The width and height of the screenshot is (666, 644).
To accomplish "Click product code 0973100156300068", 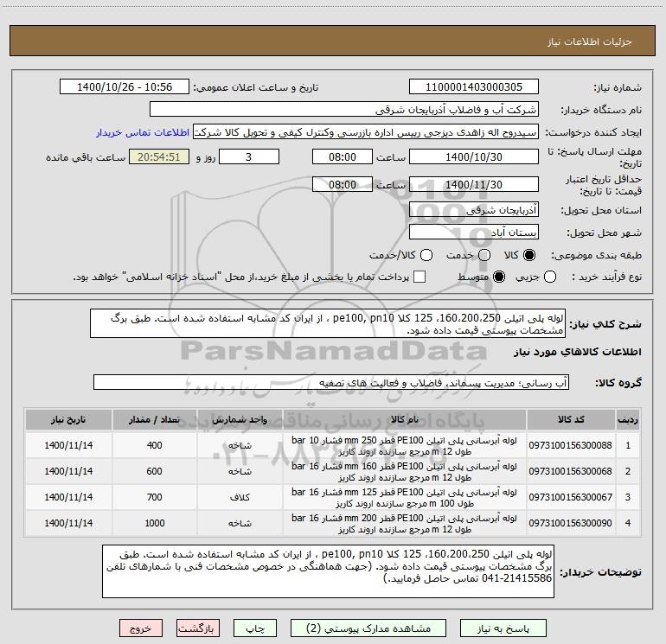I will [x=571, y=471].
